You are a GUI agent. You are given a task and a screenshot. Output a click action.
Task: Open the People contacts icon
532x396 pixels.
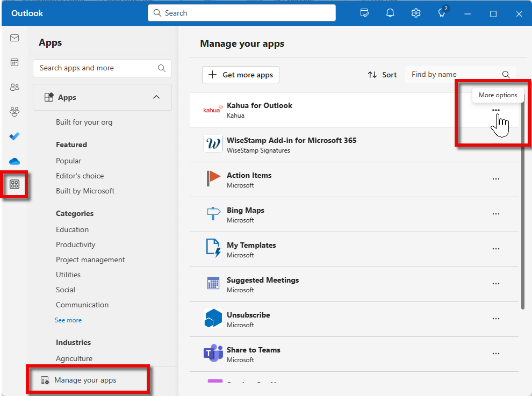click(x=15, y=87)
